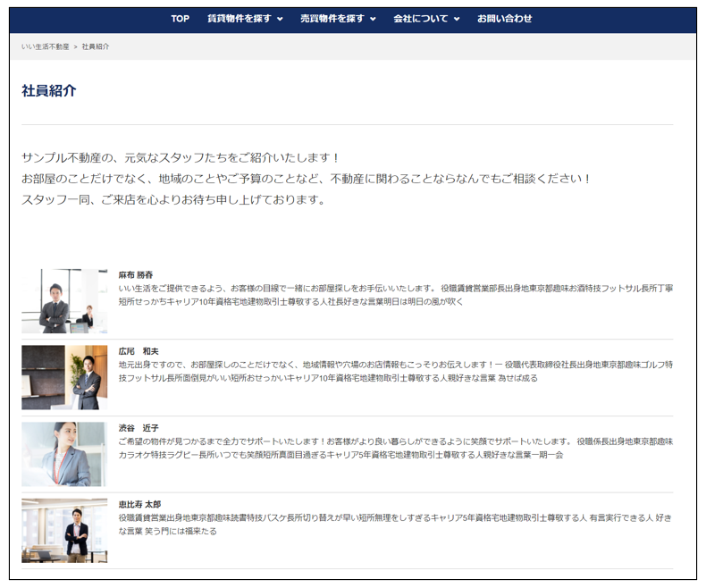Click the 社員紹介 breadcrumb item
The image size is (706, 588).
click(x=96, y=46)
